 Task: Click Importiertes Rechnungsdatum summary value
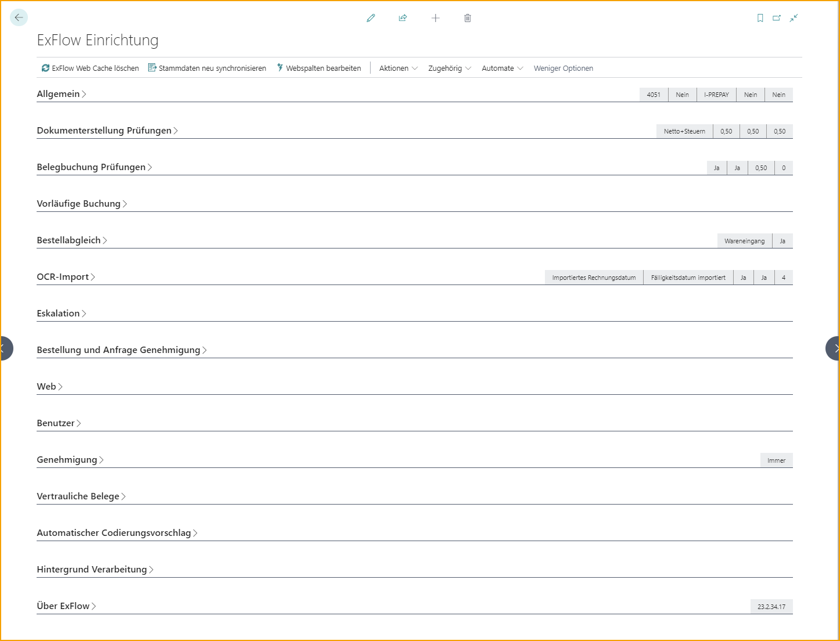coord(594,278)
